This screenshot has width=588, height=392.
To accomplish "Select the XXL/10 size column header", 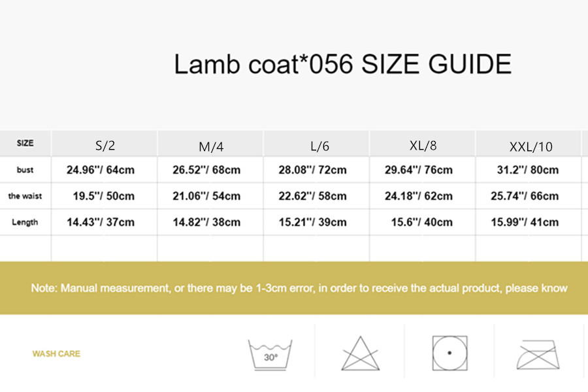I will click(x=530, y=147).
